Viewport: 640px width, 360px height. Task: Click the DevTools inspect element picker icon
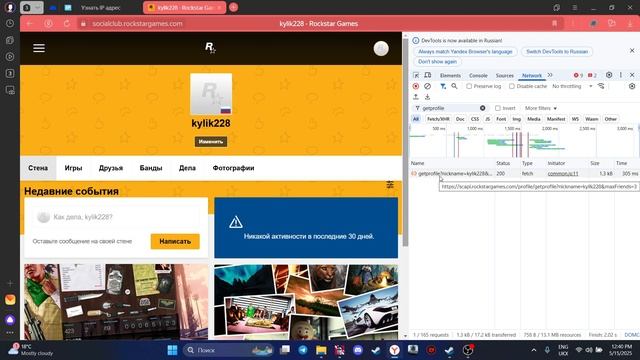(x=416, y=76)
